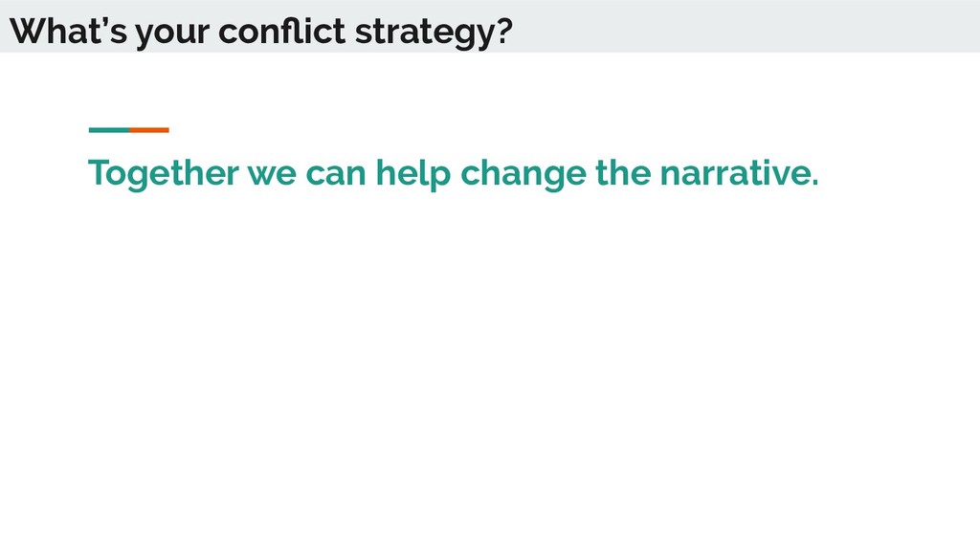Image resolution: width=980 pixels, height=551 pixels.
Task: Click the word "help" in teal text
Action: tap(413, 174)
